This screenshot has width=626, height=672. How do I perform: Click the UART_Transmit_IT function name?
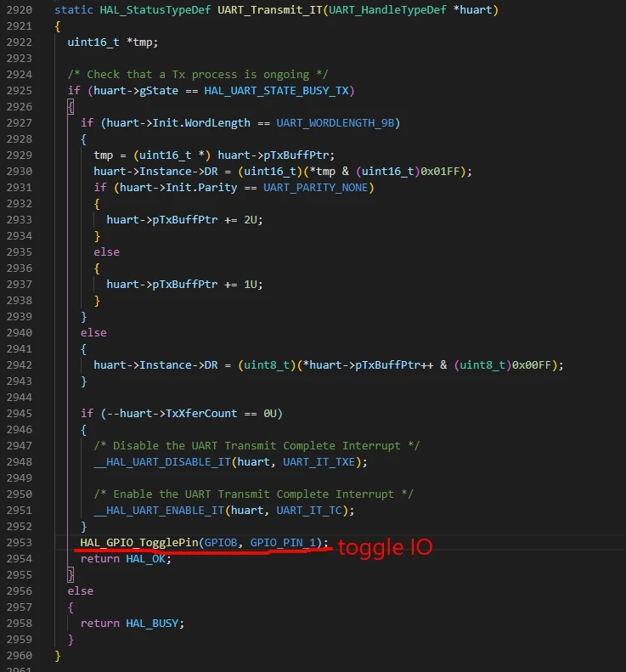click(x=269, y=10)
